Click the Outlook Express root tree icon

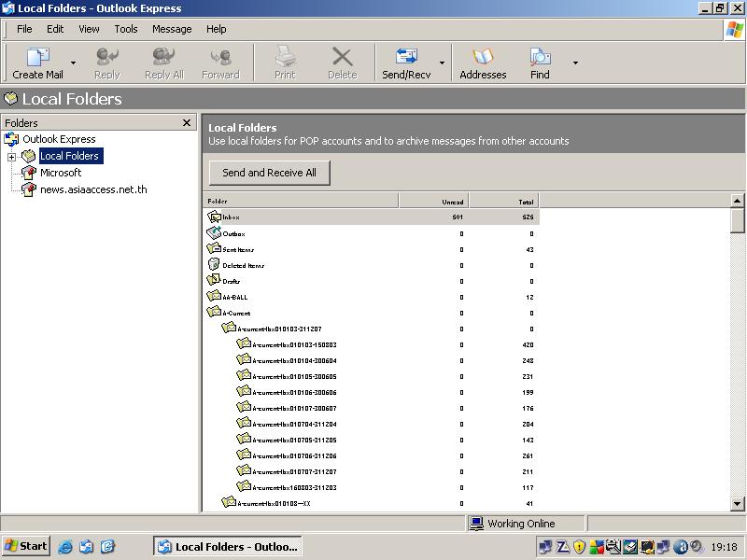tap(11, 139)
